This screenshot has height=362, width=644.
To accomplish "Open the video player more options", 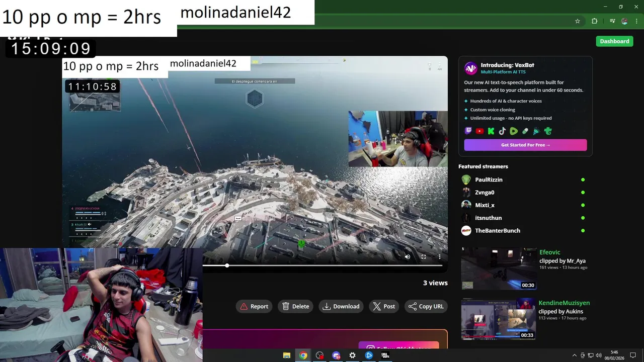I will 439,257.
